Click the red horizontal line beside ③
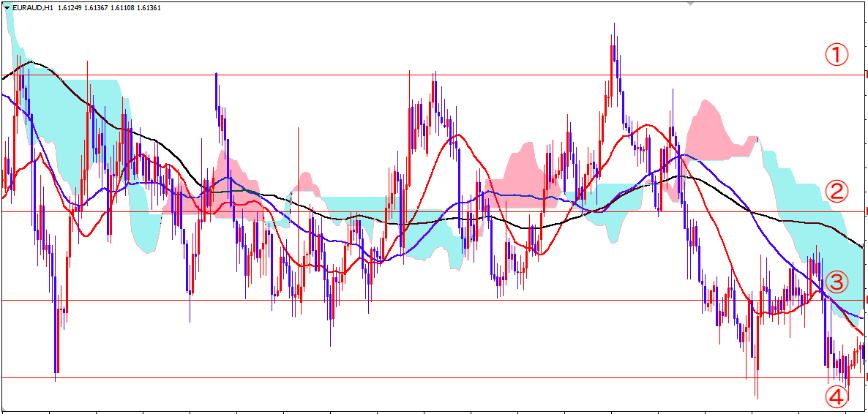868x414 pixels. coord(439,301)
